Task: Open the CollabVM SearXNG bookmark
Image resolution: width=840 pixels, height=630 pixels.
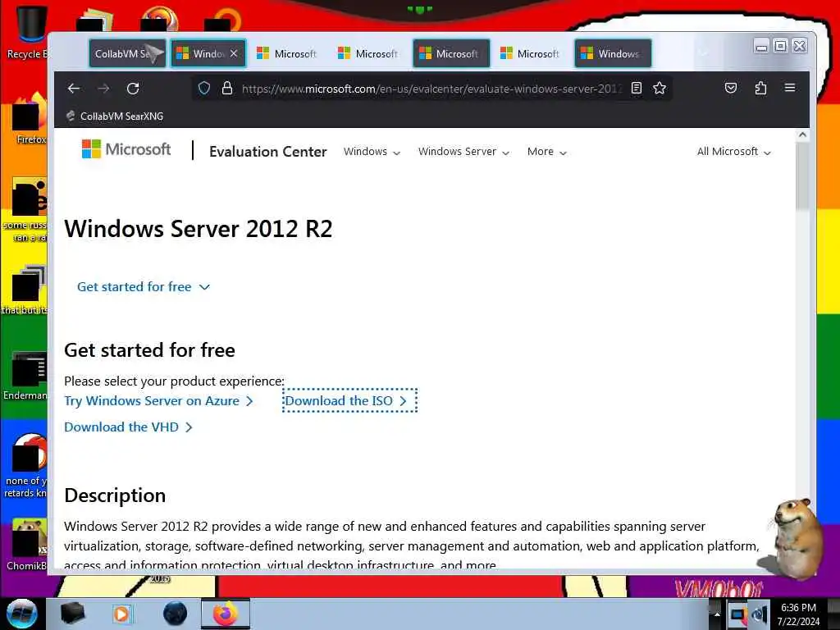Action: [x=115, y=116]
